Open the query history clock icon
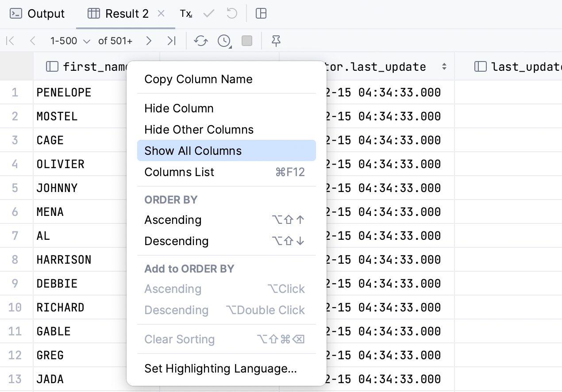 (x=224, y=41)
